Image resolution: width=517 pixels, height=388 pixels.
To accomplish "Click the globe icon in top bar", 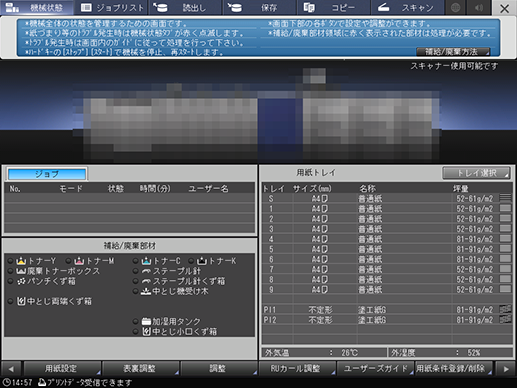I will pos(455,8).
